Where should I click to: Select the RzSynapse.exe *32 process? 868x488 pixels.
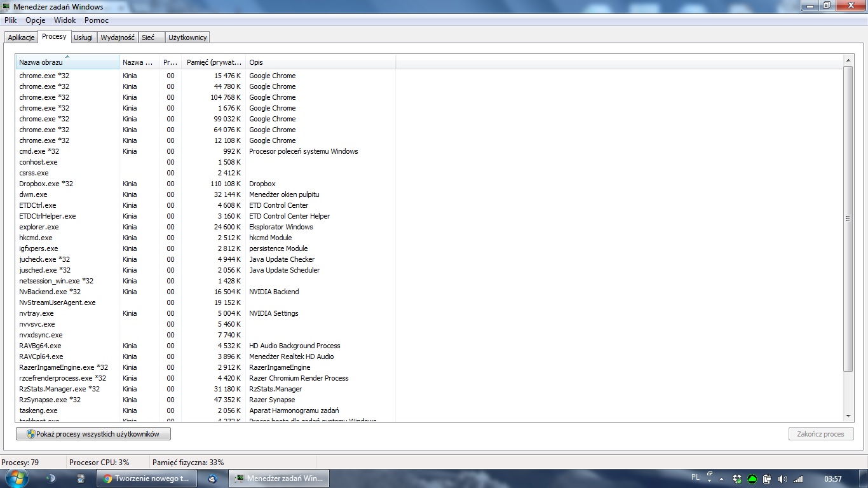tap(207, 400)
